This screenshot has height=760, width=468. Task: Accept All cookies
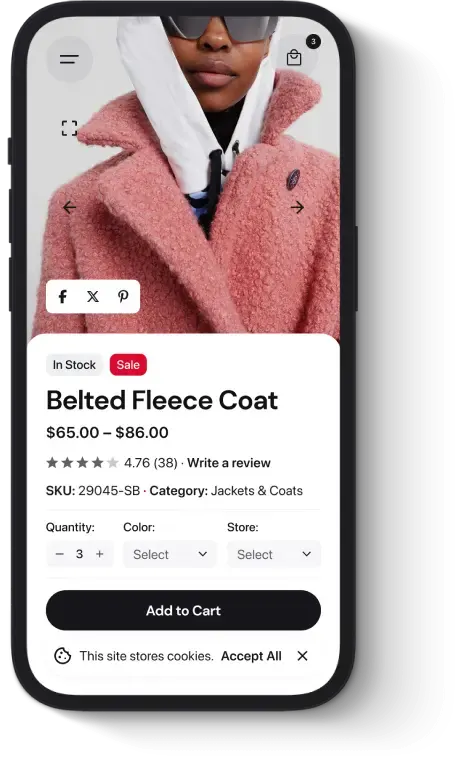tap(251, 656)
